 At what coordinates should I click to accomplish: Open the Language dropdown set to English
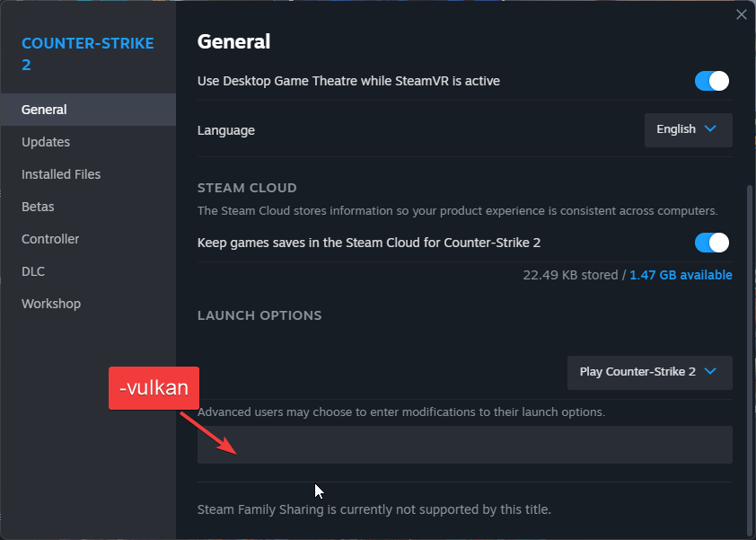coord(688,129)
